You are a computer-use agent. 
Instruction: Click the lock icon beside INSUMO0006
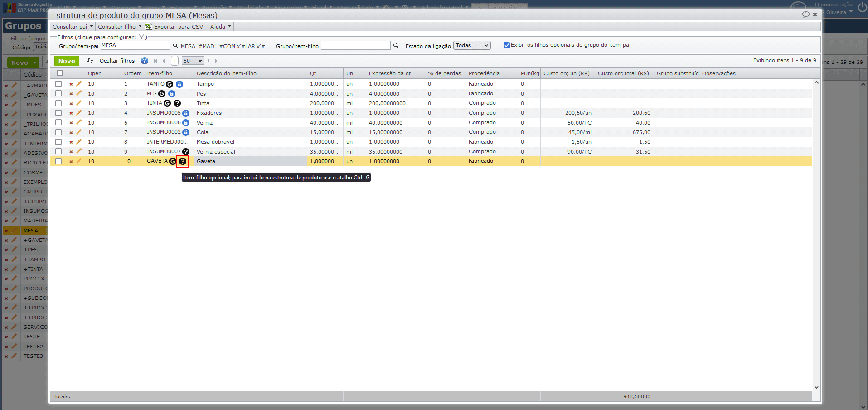pyautogui.click(x=186, y=123)
